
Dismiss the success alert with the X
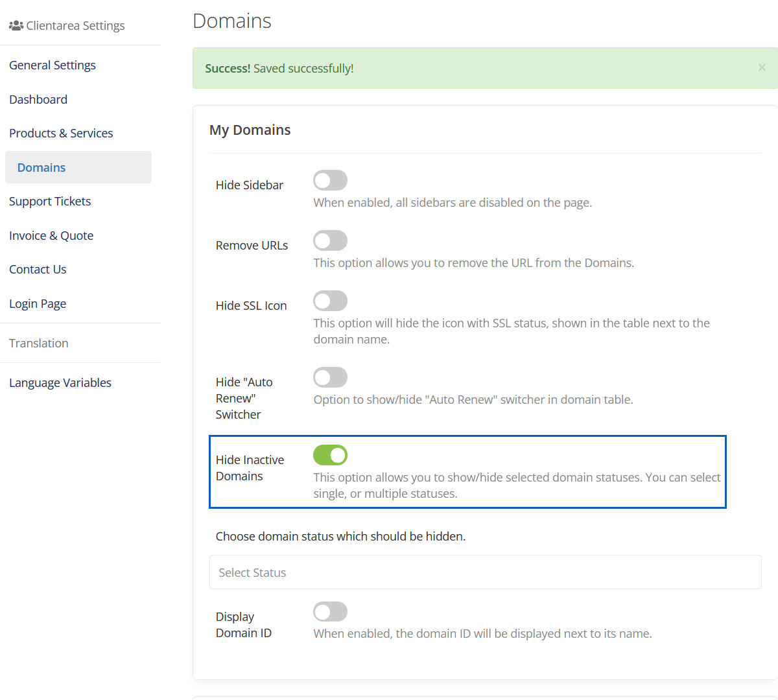point(762,67)
